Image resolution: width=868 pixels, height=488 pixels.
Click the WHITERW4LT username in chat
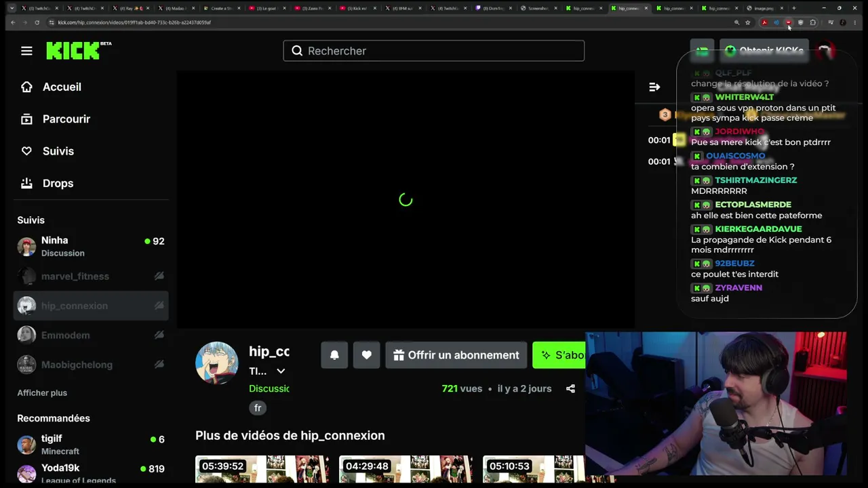745,97
